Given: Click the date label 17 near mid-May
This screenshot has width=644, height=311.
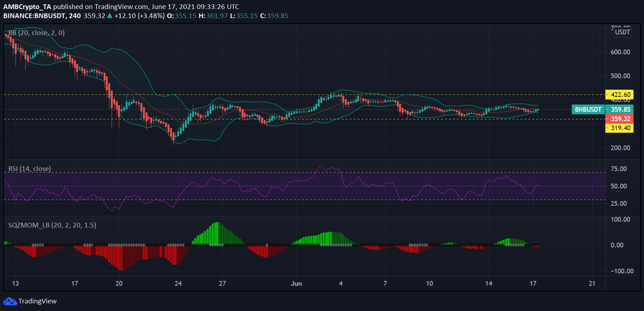Looking at the screenshot, I should pyautogui.click(x=74, y=284).
